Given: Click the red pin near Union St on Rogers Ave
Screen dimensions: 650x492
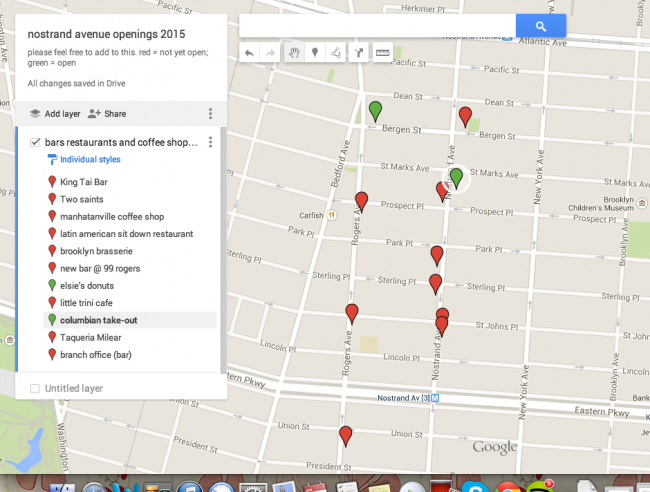Looking at the screenshot, I should tap(346, 436).
